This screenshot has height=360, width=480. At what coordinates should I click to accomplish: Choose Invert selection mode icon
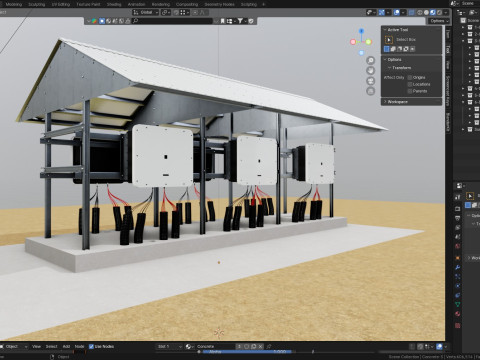(x=406, y=49)
